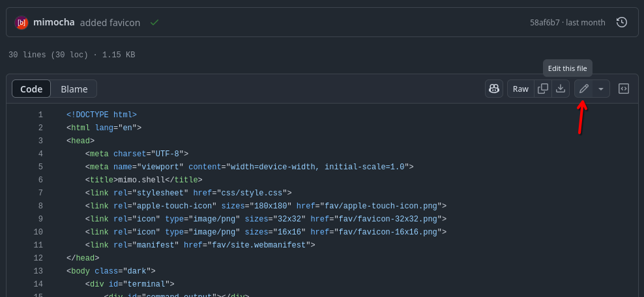Click the mimo.shell title line

pos(144,180)
